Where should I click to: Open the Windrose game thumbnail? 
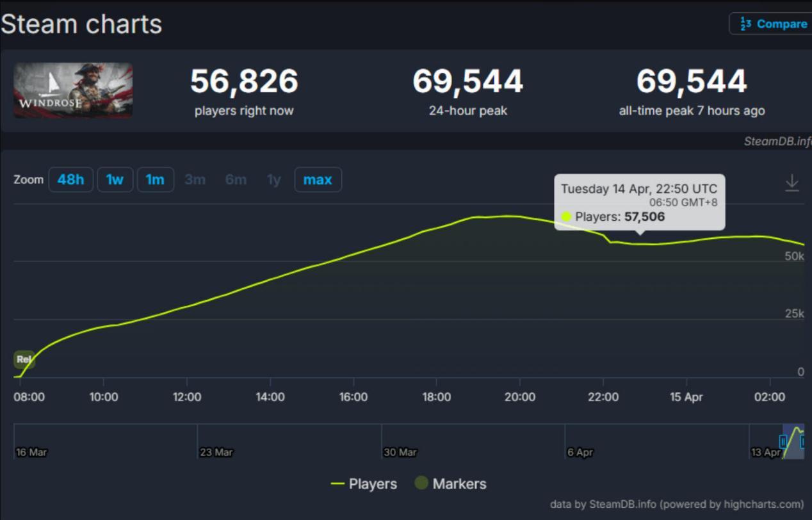pyautogui.click(x=73, y=90)
